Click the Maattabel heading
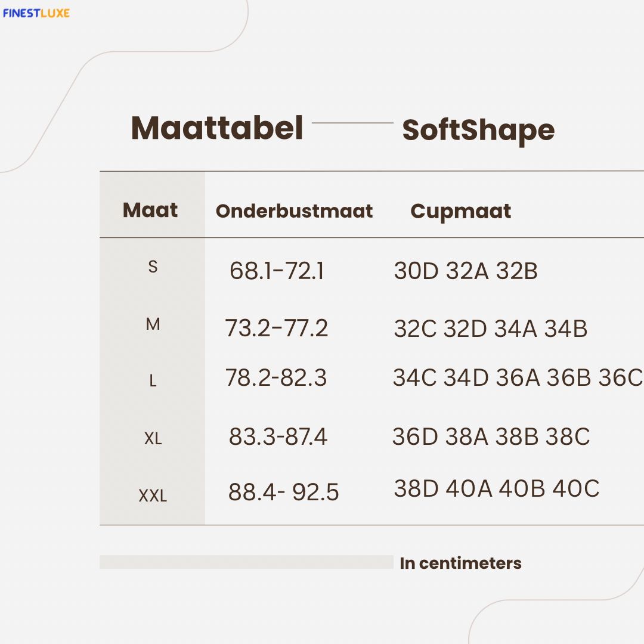This screenshot has height=644, width=644. [x=217, y=128]
